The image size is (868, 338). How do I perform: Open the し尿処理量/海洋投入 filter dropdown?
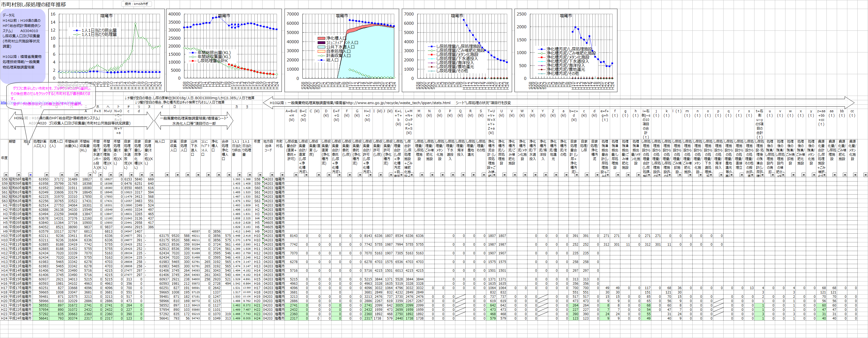coord(463,175)
